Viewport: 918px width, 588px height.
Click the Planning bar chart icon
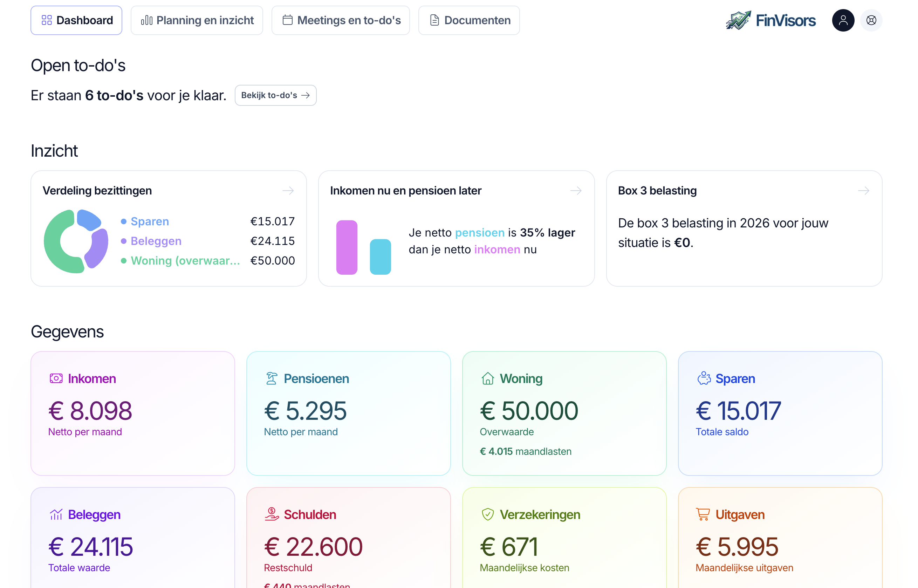click(146, 20)
